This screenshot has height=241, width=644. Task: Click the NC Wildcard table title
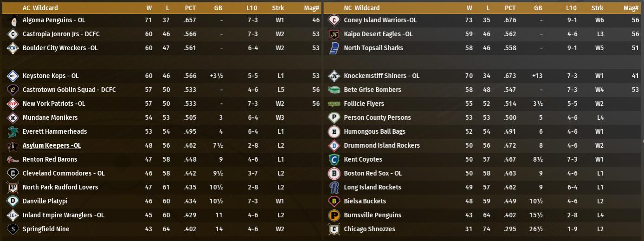(x=361, y=8)
